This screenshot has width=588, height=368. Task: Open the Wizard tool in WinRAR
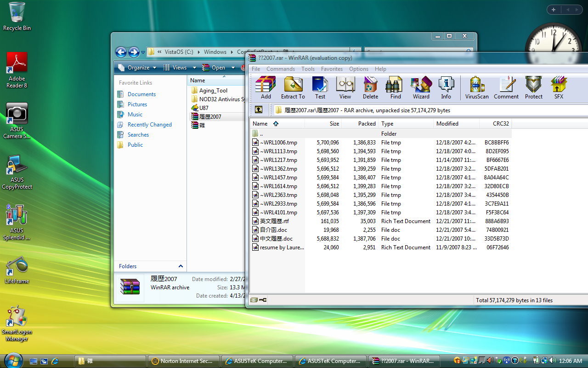click(421, 87)
